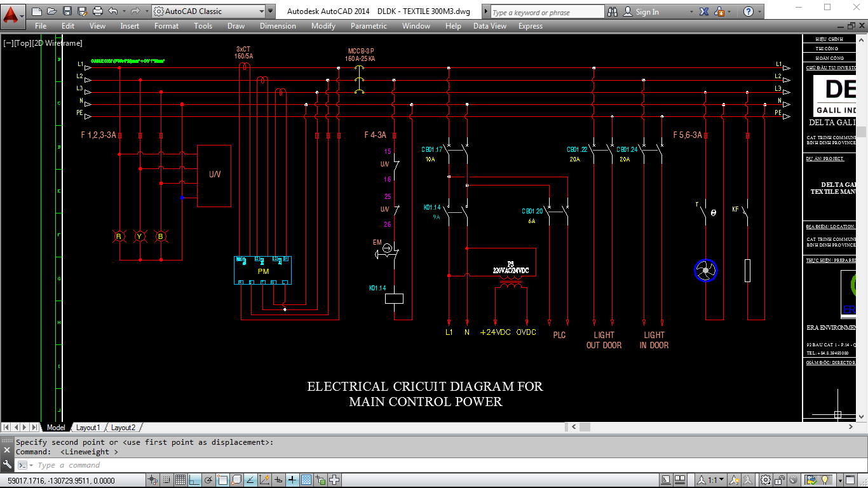Open a new drawing with the QNew icon
Image resolution: width=868 pixels, height=488 pixels.
click(x=36, y=11)
